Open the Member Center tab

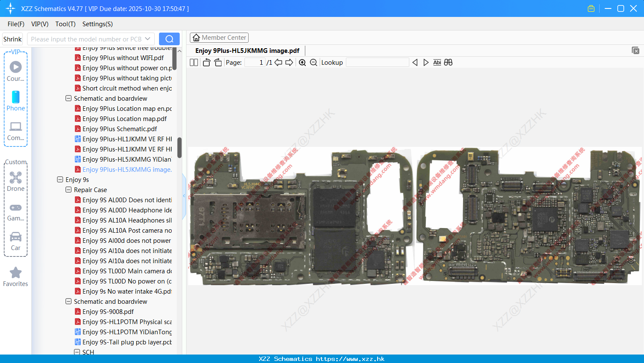tap(219, 38)
